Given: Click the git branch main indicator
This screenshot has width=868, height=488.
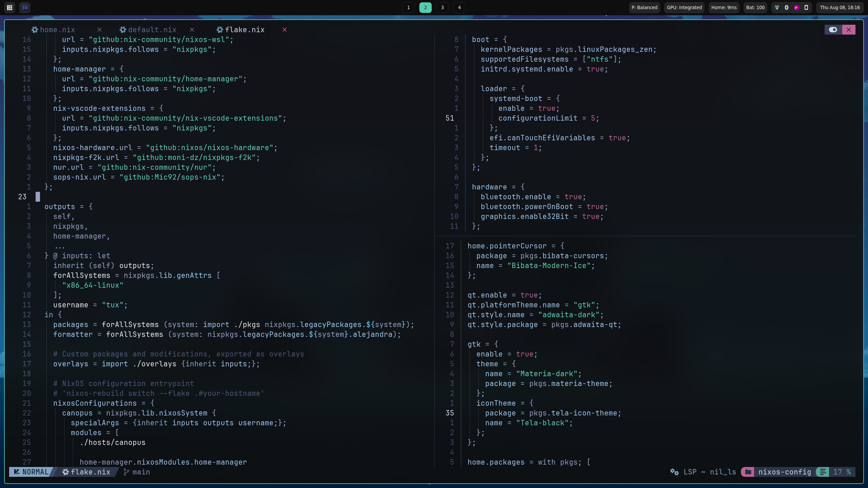Looking at the screenshot, I should (x=137, y=472).
